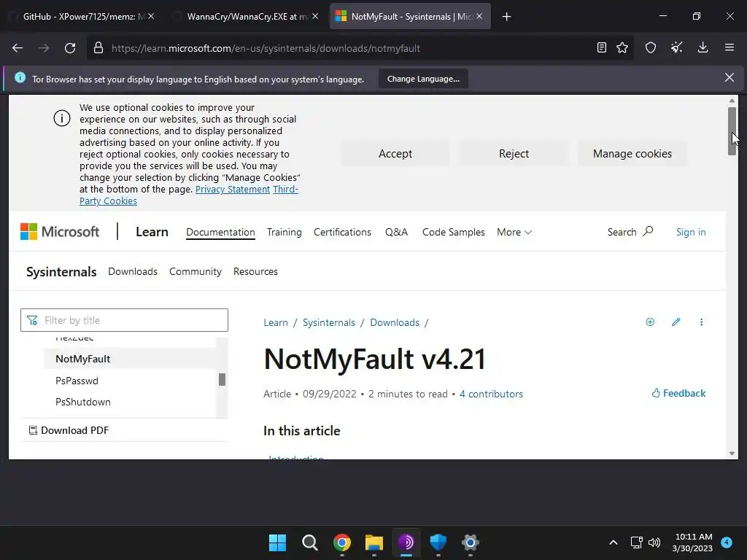The width and height of the screenshot is (747, 560).
Task: Add article to collection plus icon
Action: [650, 322]
